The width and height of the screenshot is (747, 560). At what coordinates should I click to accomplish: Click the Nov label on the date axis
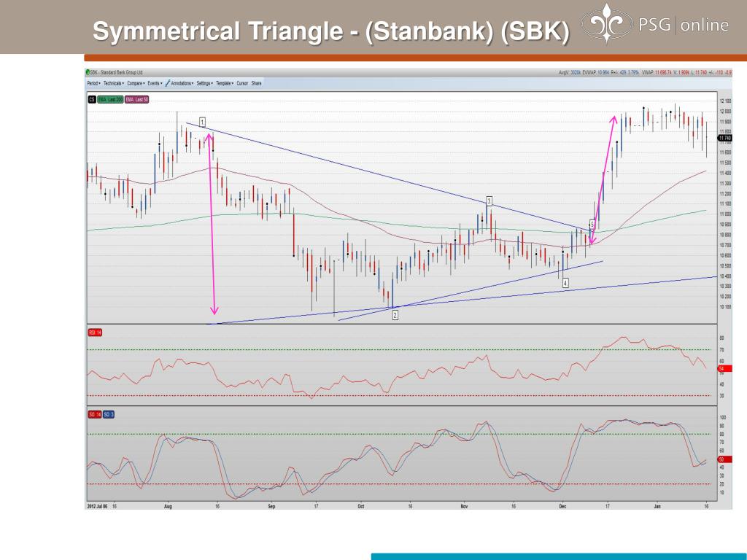point(464,506)
